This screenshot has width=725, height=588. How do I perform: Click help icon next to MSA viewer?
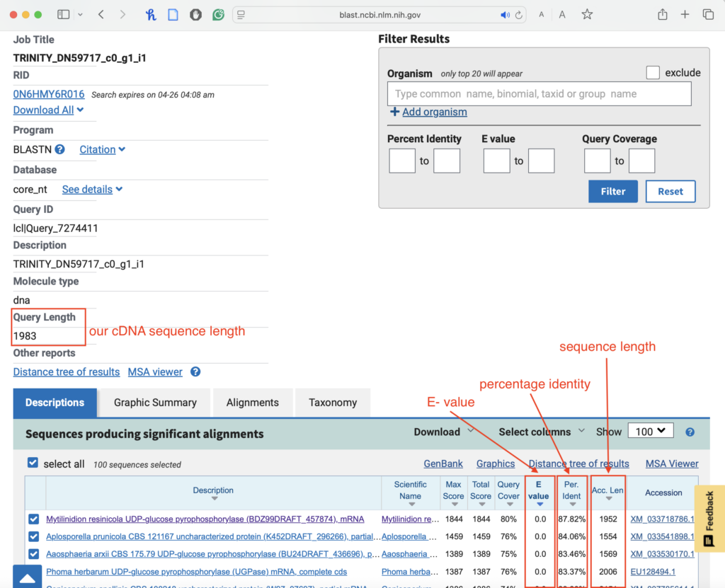click(x=195, y=371)
